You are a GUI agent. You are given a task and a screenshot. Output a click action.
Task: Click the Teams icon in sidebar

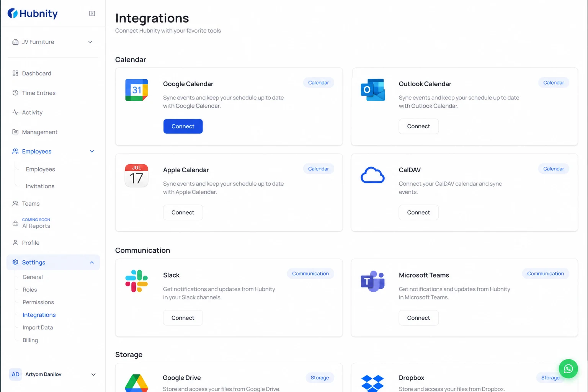pyautogui.click(x=15, y=204)
